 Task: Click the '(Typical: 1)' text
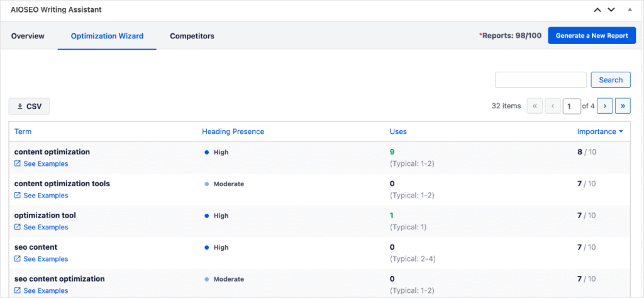point(408,227)
